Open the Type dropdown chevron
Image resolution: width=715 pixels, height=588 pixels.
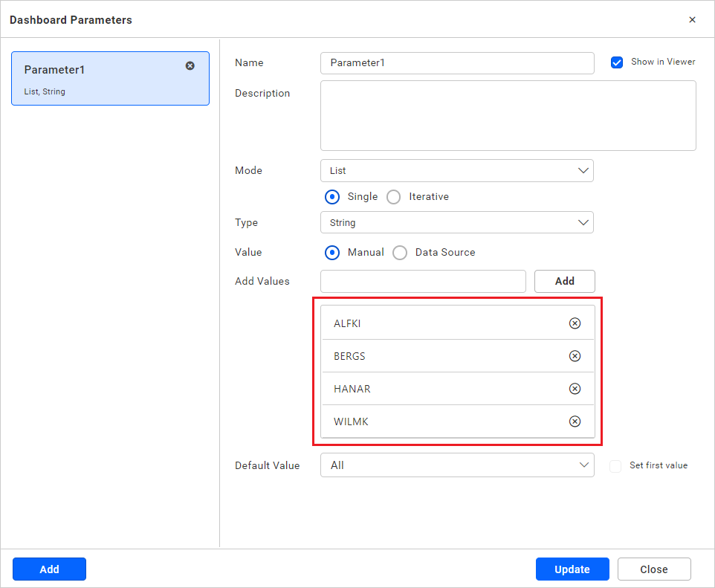[584, 222]
